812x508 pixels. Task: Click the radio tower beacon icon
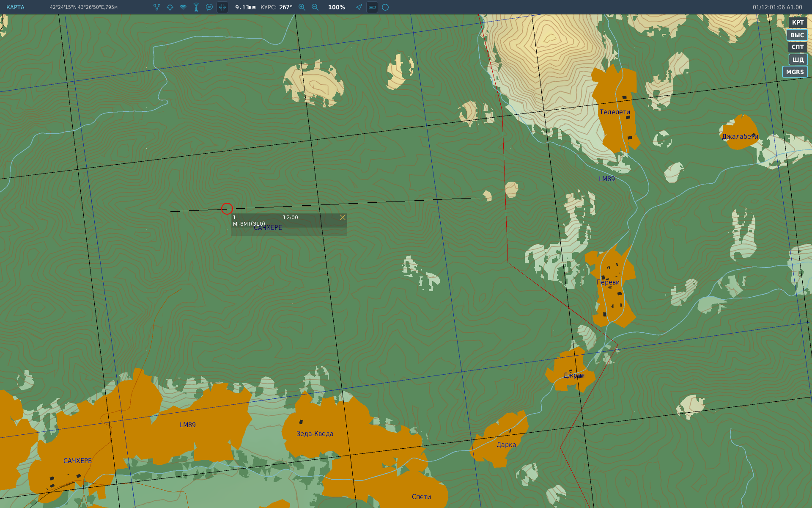[196, 7]
